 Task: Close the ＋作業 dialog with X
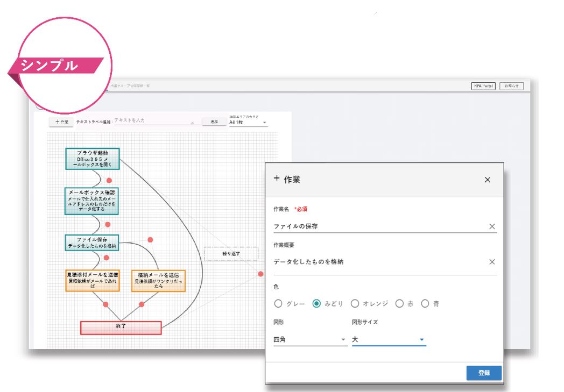488,180
